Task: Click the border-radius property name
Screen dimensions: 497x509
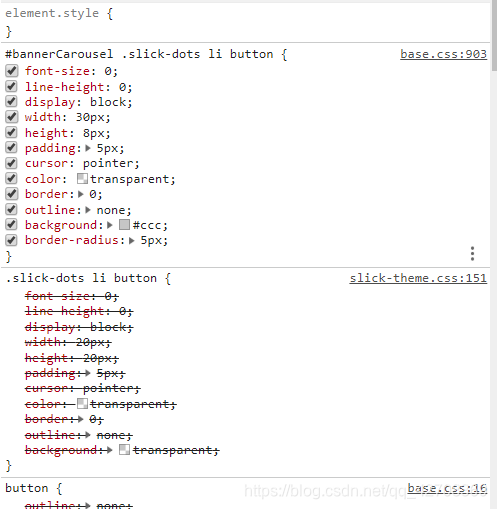Action: (x=72, y=240)
